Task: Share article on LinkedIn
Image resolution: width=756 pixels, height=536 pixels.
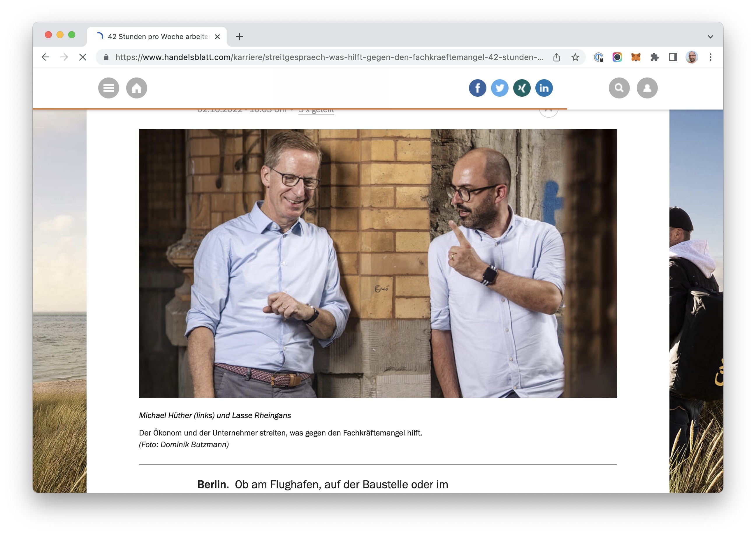Action: pyautogui.click(x=544, y=88)
